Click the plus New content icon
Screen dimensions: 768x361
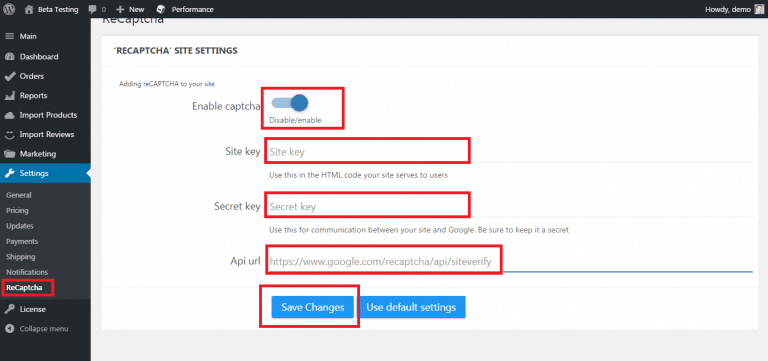[120, 9]
